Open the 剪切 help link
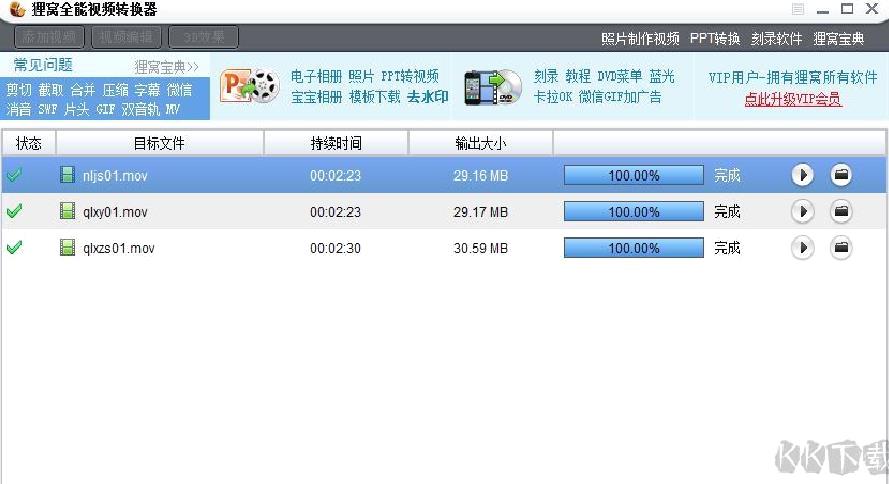Viewport: 889px width, 484px height. [x=19, y=90]
